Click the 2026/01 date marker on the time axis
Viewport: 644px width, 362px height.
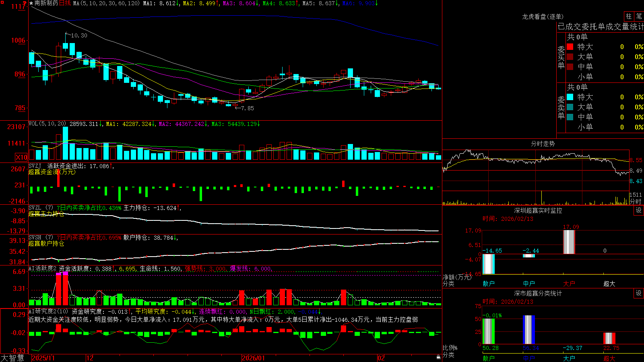(x=254, y=358)
